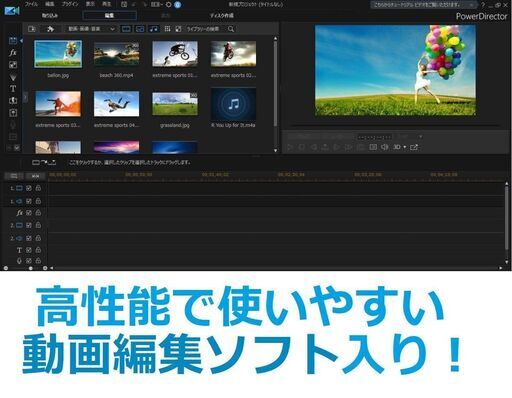
Task: Click the help question mark icon
Action: (483, 5)
